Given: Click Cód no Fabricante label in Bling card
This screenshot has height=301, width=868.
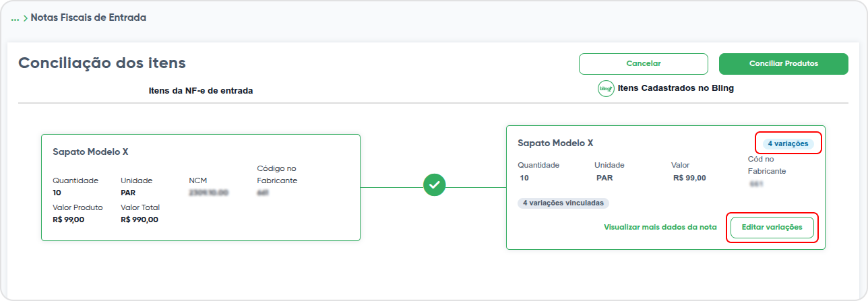Looking at the screenshot, I should coord(767,165).
